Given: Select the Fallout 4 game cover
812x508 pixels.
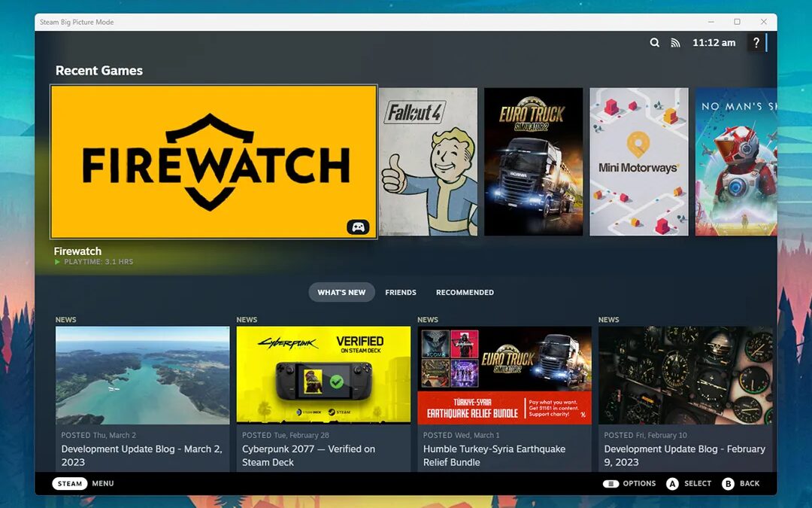Looking at the screenshot, I should pyautogui.click(x=428, y=162).
